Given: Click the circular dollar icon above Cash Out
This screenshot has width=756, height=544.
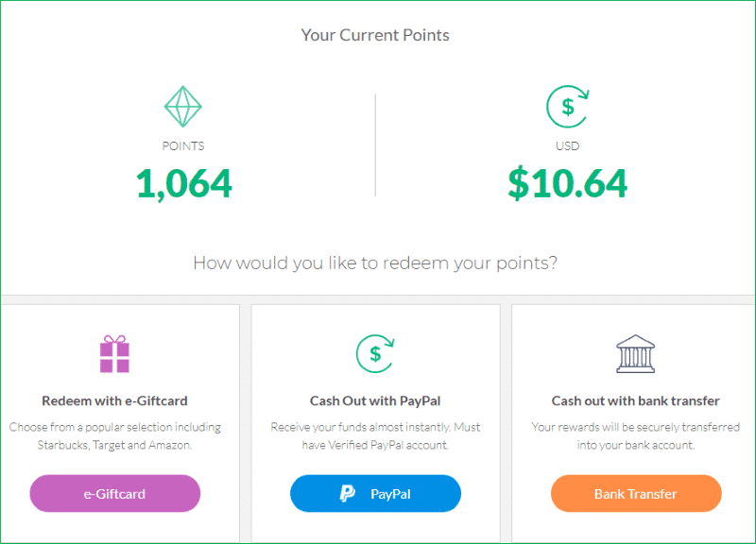Looking at the screenshot, I should tap(375, 354).
